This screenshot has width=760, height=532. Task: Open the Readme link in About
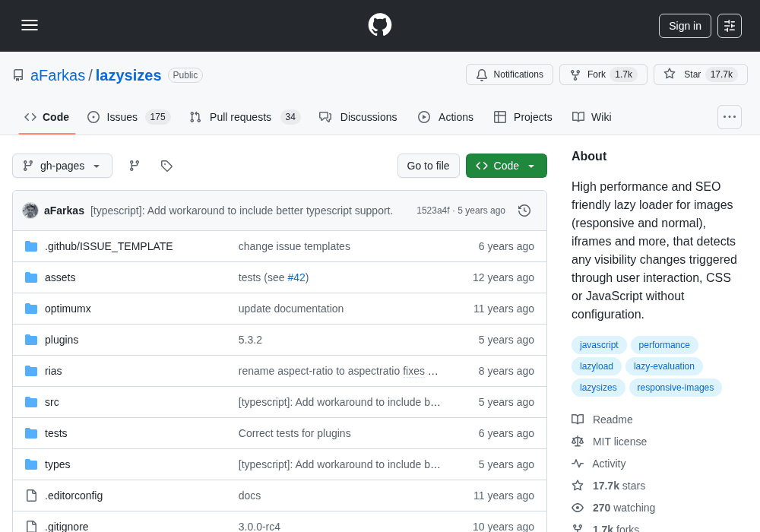603,420
